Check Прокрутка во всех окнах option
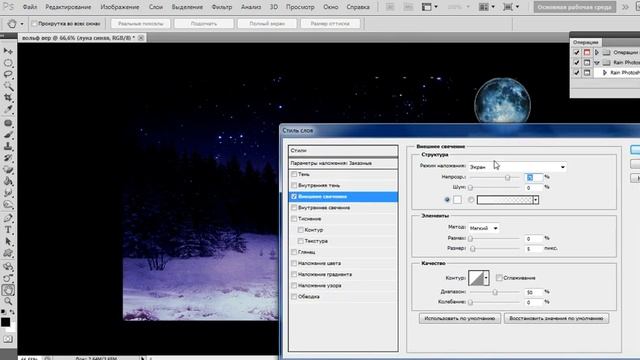 tap(34, 24)
